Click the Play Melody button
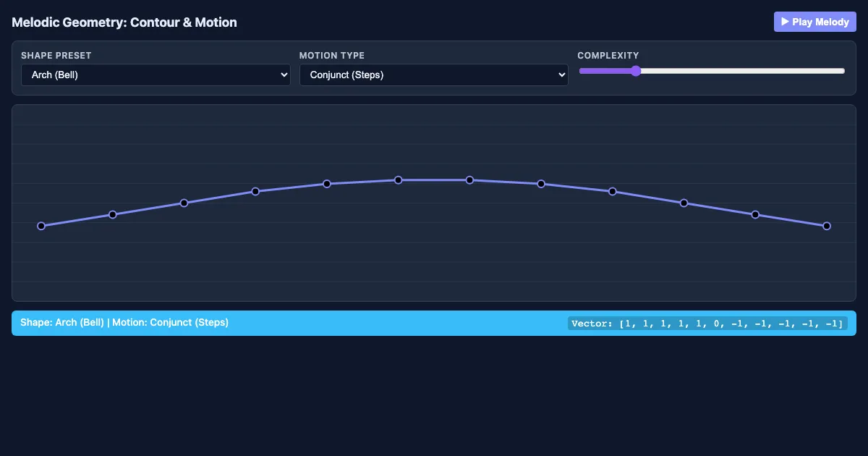Screen dimensions: 868x456 [x=815, y=22]
